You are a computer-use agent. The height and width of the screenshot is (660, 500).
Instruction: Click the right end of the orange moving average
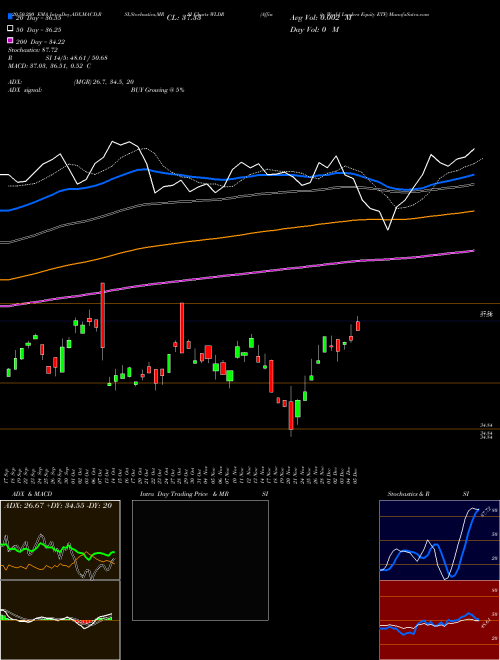pyautogui.click(x=473, y=211)
